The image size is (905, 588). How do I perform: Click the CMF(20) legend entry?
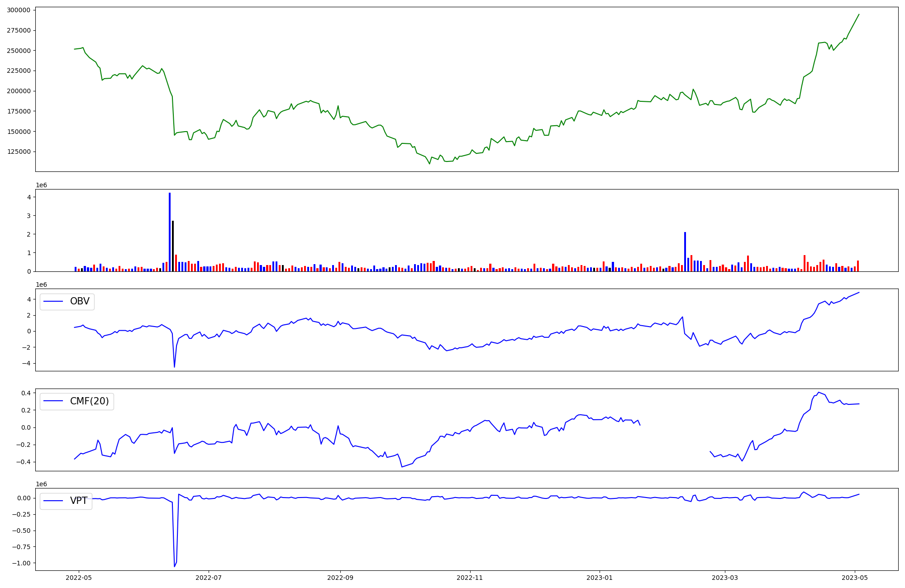click(x=77, y=402)
